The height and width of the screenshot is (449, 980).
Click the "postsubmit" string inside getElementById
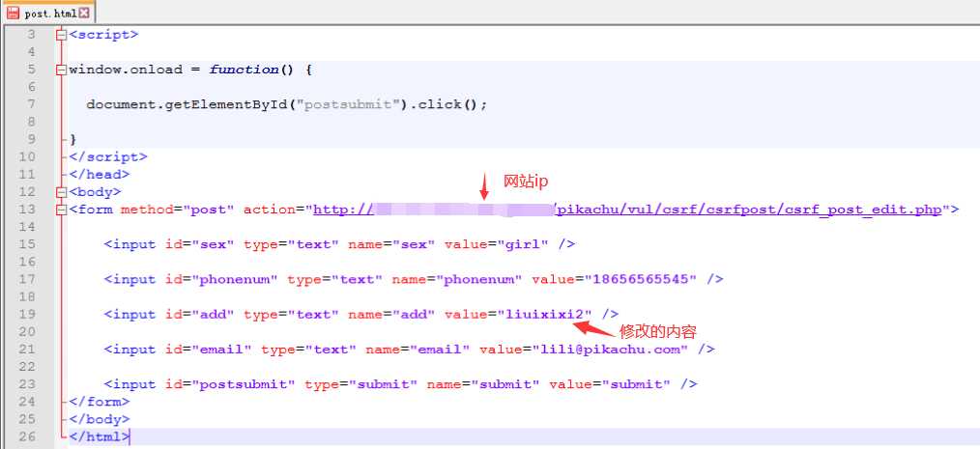point(349,104)
